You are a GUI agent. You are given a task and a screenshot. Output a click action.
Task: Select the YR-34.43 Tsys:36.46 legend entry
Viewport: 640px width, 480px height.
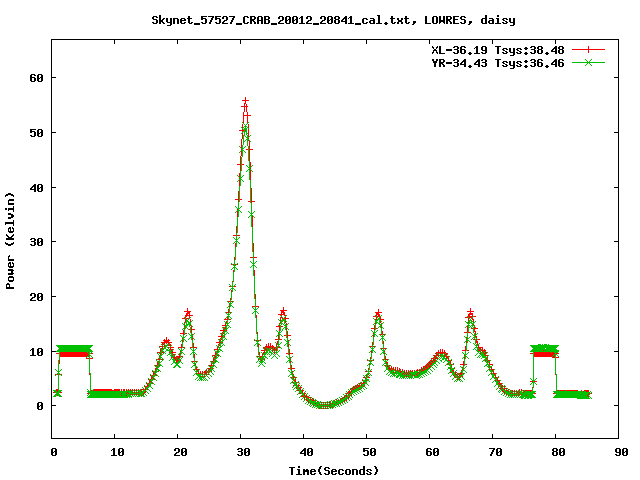pos(498,63)
